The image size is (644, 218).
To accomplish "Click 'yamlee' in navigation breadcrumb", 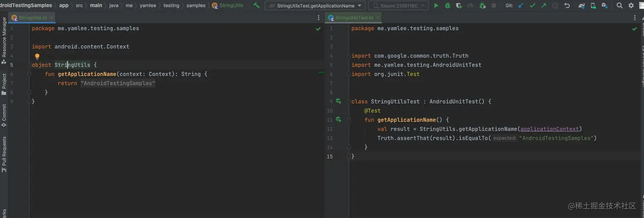I will click(148, 6).
